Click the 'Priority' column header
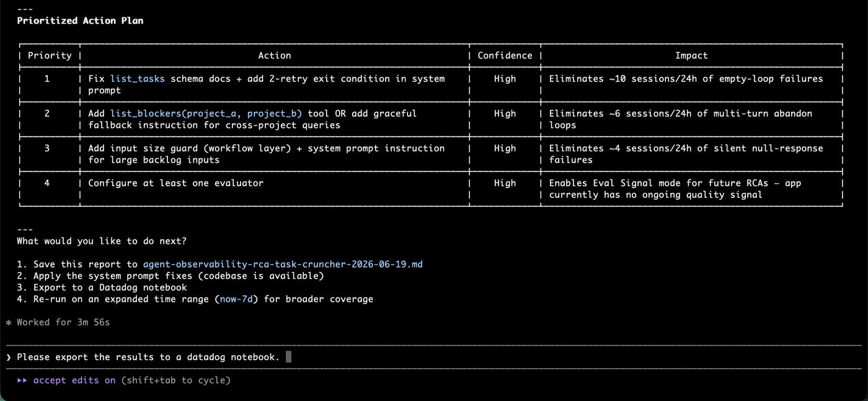The width and height of the screenshot is (868, 401). [x=50, y=55]
